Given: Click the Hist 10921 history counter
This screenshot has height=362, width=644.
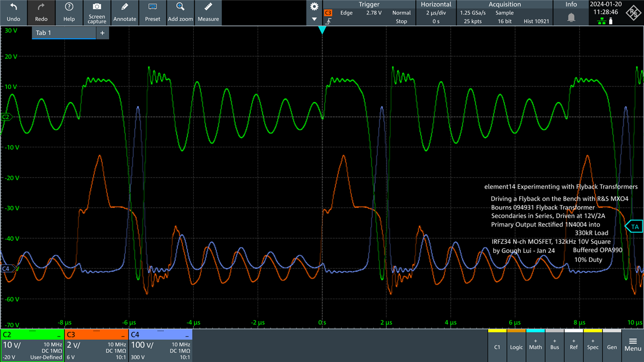Looking at the screenshot, I should [x=536, y=22].
